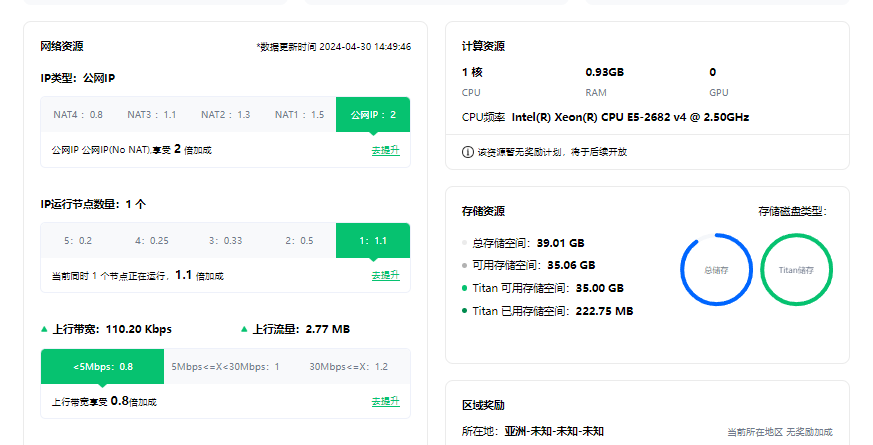Screen dimensions: 873x445
Task: Click the 0.93GB RAM value
Action: 605,72
